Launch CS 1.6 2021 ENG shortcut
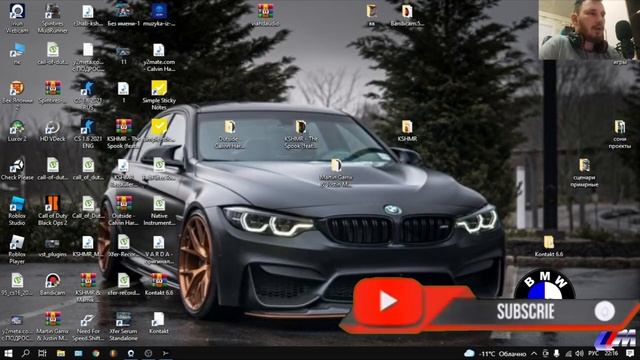640x360 pixels. 88,133
